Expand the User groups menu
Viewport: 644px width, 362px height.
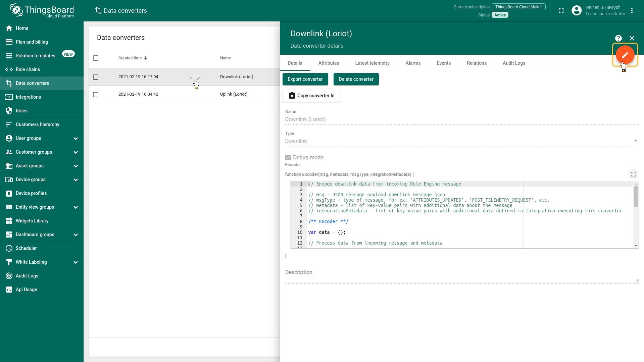coord(76,139)
